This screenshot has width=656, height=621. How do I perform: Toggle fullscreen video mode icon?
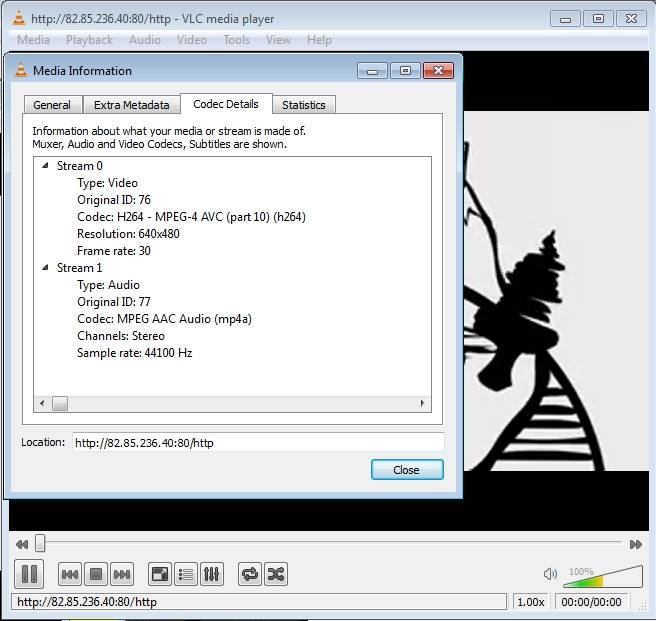tap(159, 574)
